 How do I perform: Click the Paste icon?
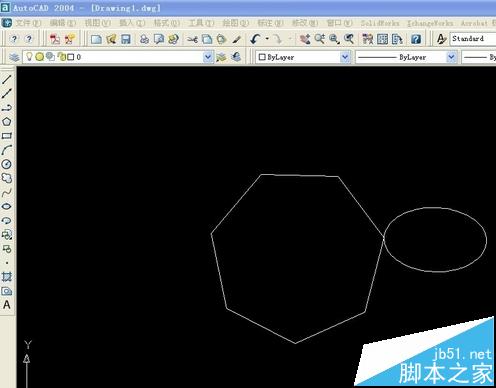(x=222, y=39)
